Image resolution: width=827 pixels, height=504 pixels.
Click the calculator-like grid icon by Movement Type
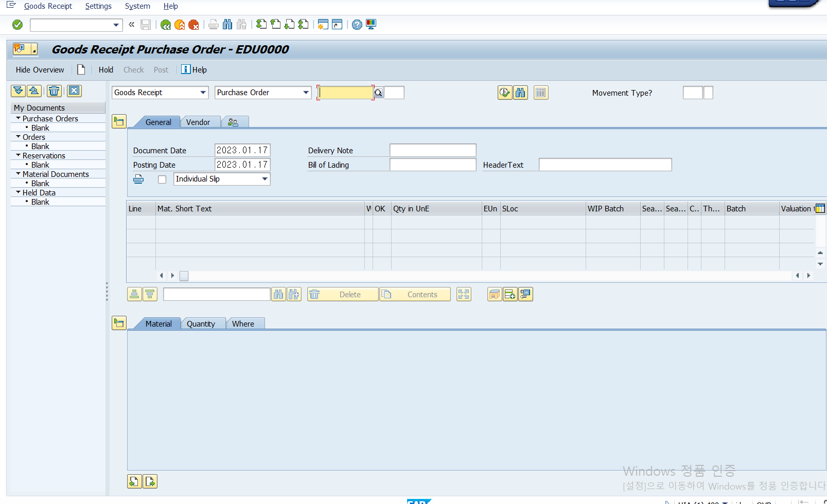(x=541, y=93)
